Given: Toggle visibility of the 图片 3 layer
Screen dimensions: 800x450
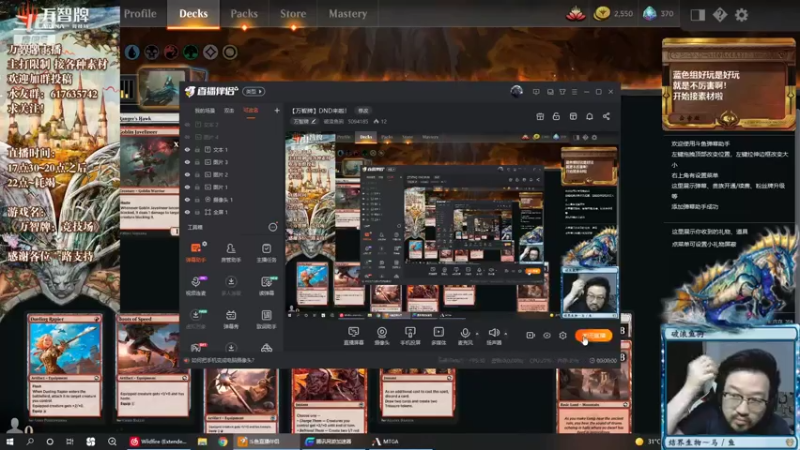Looking at the screenshot, I should (187, 162).
